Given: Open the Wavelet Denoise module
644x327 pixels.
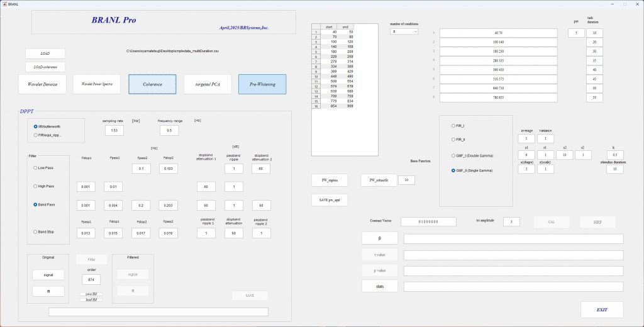Looking at the screenshot, I should pyautogui.click(x=42, y=84).
